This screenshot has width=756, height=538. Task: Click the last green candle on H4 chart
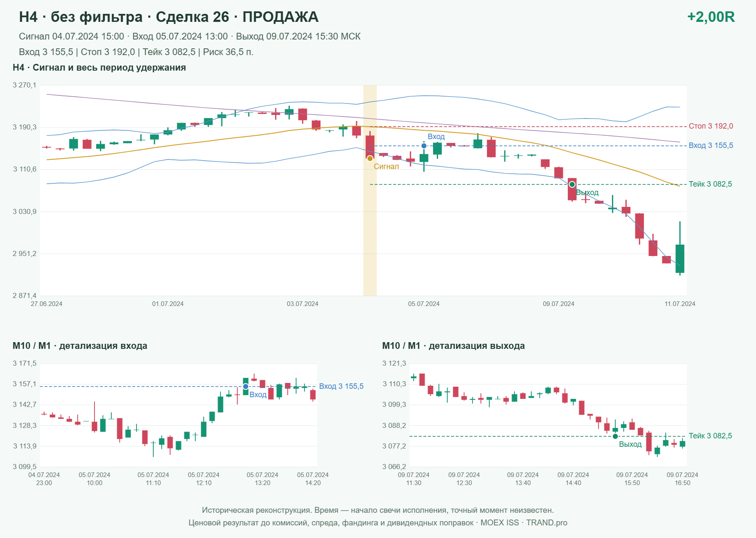(x=680, y=258)
